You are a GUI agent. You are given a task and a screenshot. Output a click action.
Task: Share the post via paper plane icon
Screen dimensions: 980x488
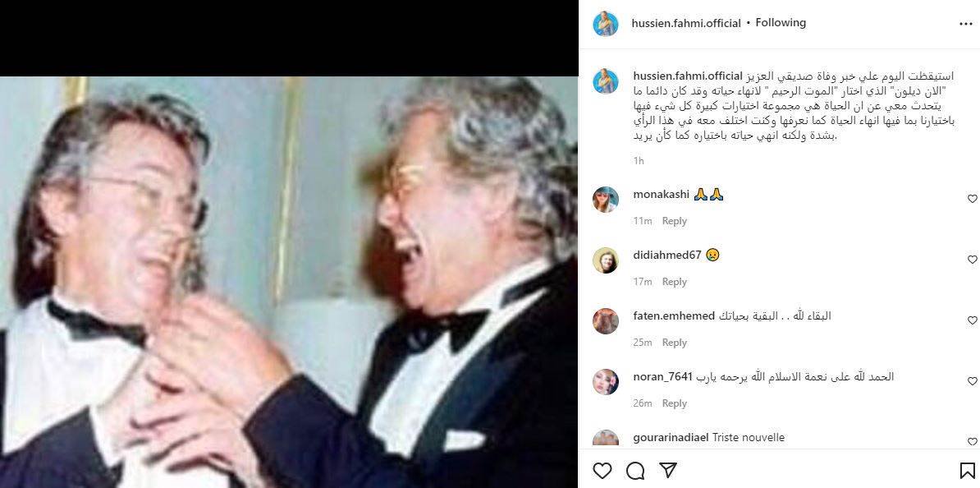668,471
